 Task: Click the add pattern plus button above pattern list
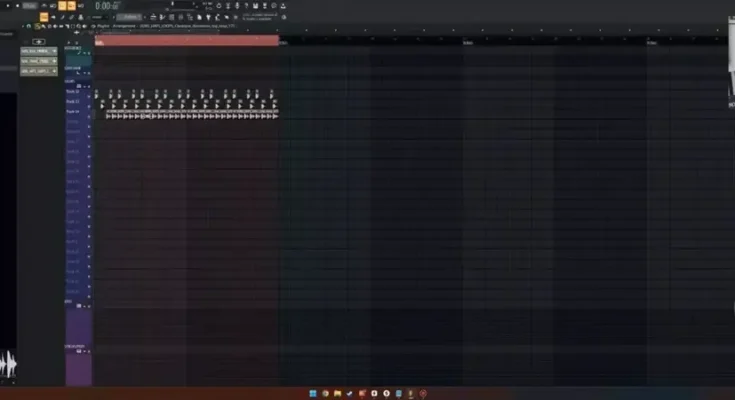pos(39,42)
